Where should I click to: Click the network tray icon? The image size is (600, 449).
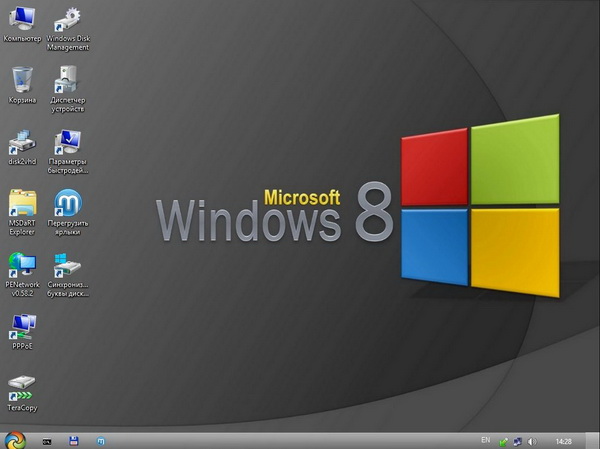click(x=517, y=440)
